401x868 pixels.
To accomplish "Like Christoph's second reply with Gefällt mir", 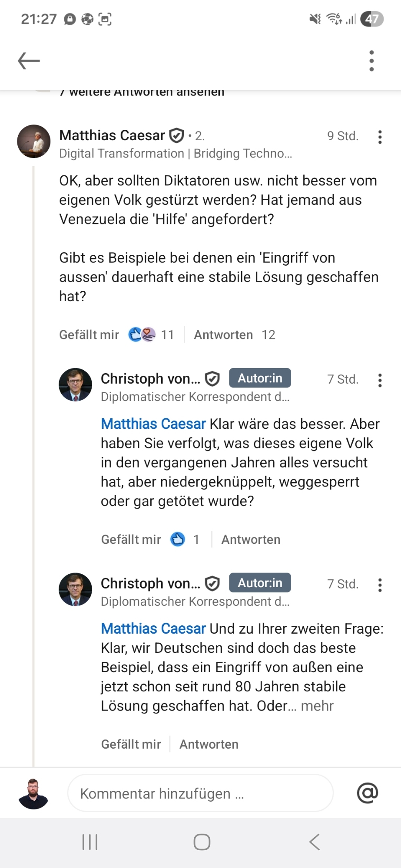I will pyautogui.click(x=131, y=744).
